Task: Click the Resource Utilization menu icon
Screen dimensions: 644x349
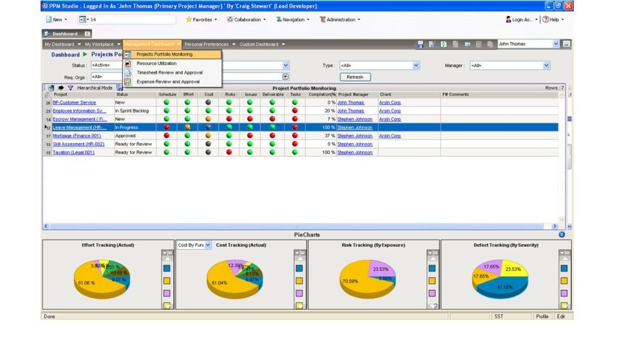Action: click(128, 64)
